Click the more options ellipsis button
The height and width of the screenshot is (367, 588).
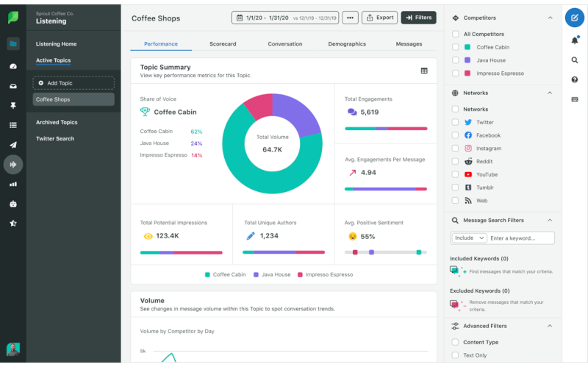tap(350, 18)
